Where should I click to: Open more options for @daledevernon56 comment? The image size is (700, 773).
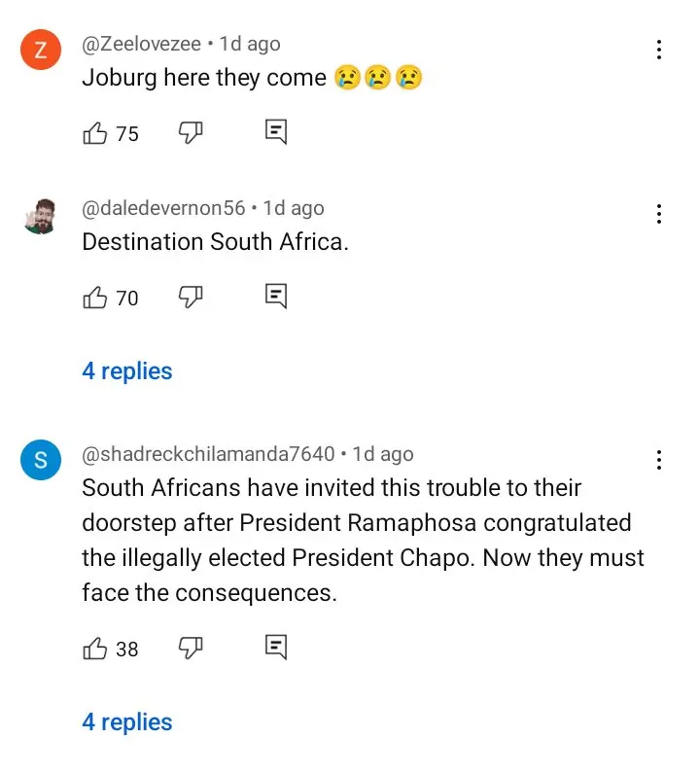659,214
